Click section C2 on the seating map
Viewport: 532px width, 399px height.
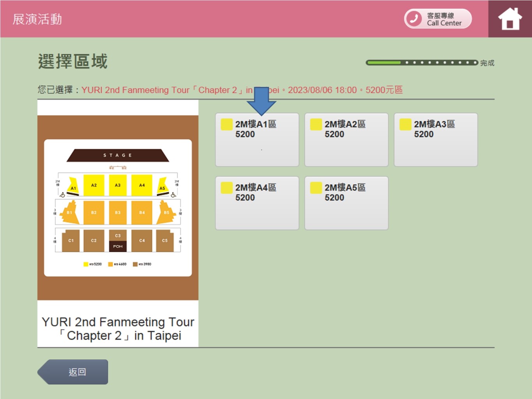[x=94, y=240]
